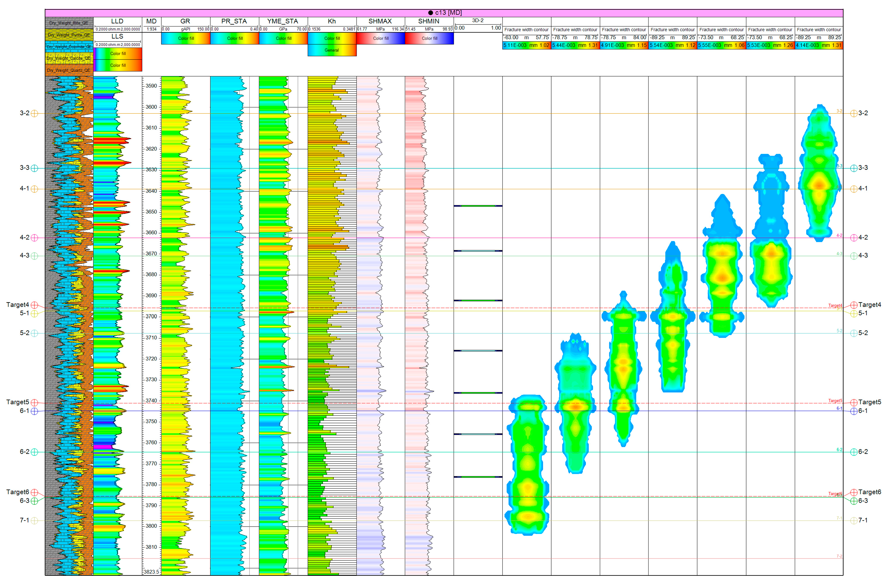
Task: Click first Fracture width contour header
Action: [526, 30]
